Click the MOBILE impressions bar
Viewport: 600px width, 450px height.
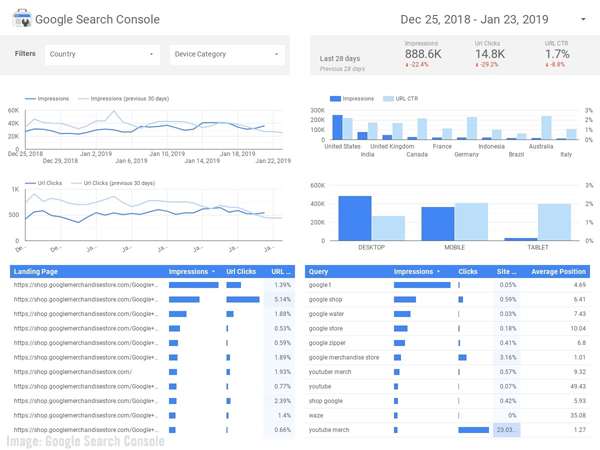coord(438,224)
